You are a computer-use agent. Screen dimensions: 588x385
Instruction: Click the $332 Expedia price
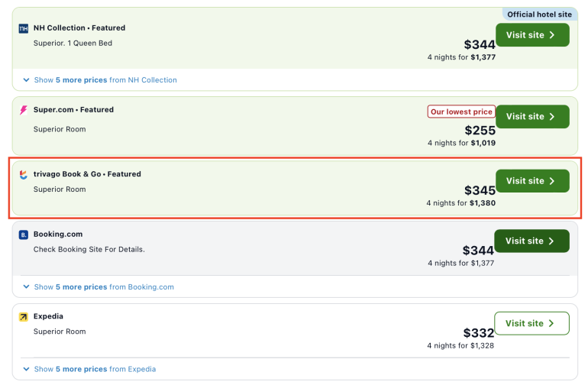tap(479, 333)
